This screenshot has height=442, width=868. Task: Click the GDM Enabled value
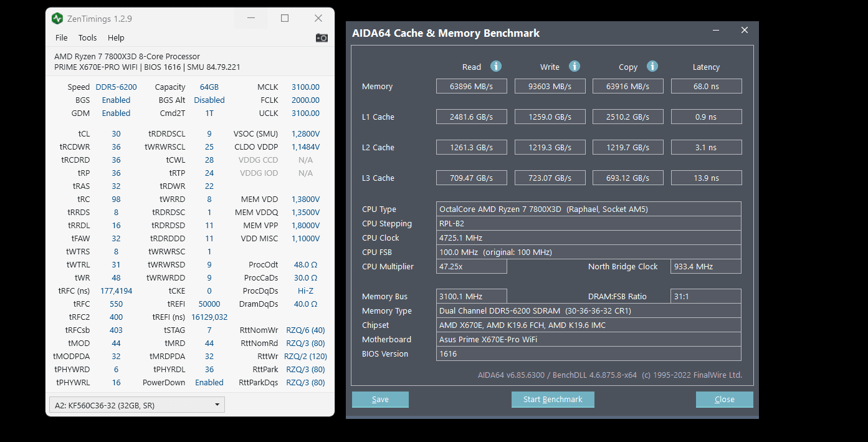tap(117, 113)
